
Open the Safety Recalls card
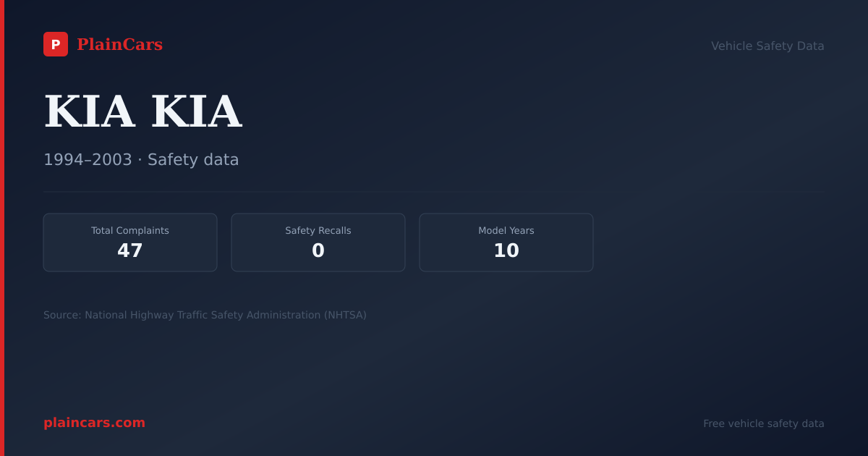[x=318, y=242]
